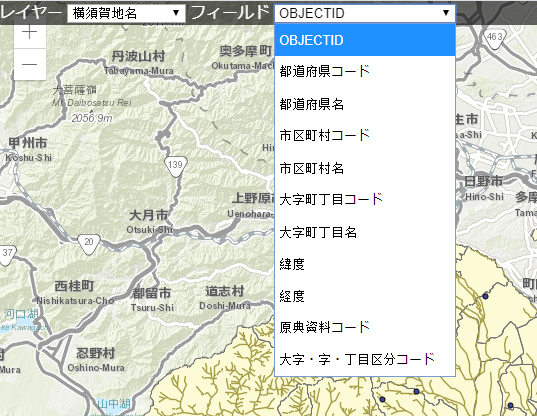Zoom in the map with plus button

pos(30,33)
